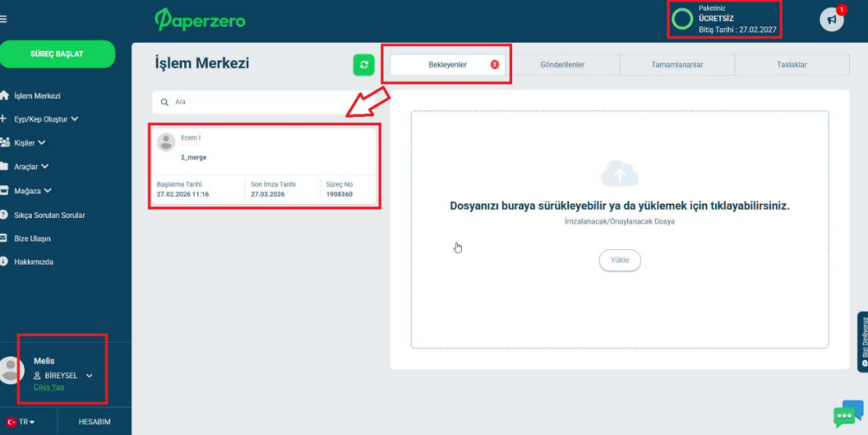Open Sıkça Sorulan Sorular page
This screenshot has height=435, width=868.
click(x=49, y=215)
